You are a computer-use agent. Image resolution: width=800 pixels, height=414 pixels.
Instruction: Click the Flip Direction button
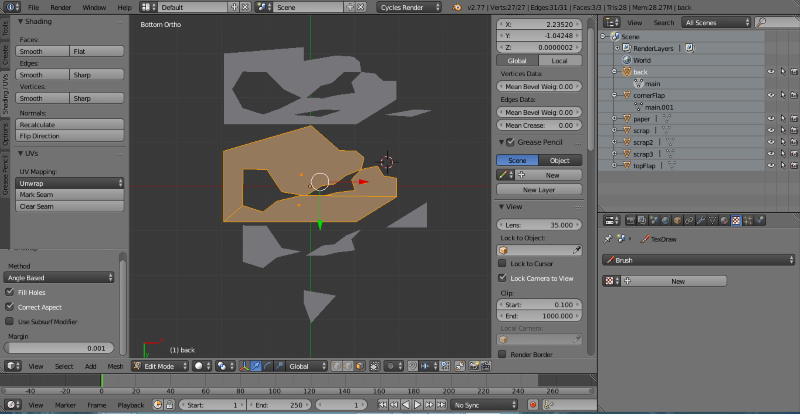(69, 136)
